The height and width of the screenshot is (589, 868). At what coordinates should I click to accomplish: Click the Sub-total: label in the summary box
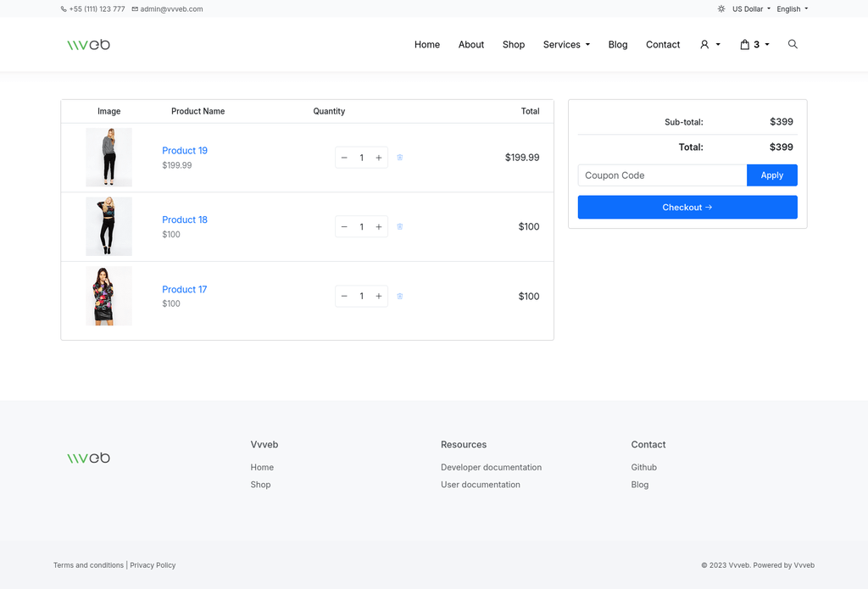pos(684,122)
